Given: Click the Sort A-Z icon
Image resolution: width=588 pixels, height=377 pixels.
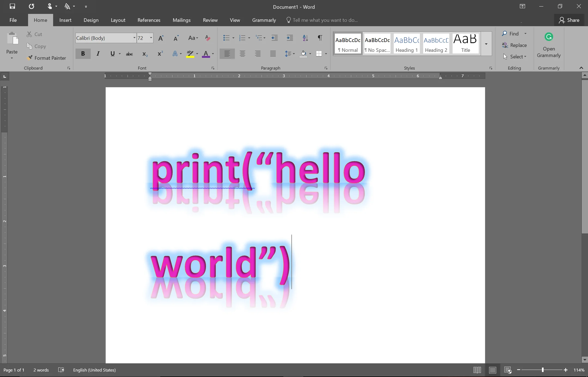Looking at the screenshot, I should tap(305, 38).
